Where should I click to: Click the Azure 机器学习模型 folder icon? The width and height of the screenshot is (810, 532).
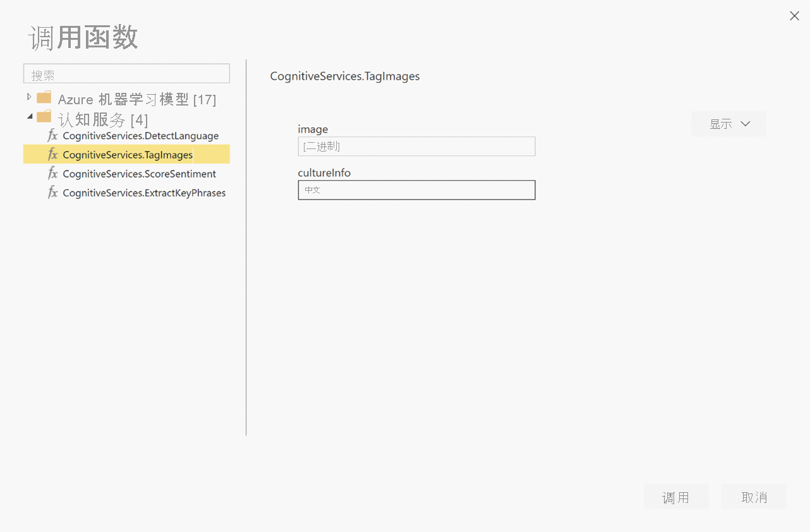[44, 97]
